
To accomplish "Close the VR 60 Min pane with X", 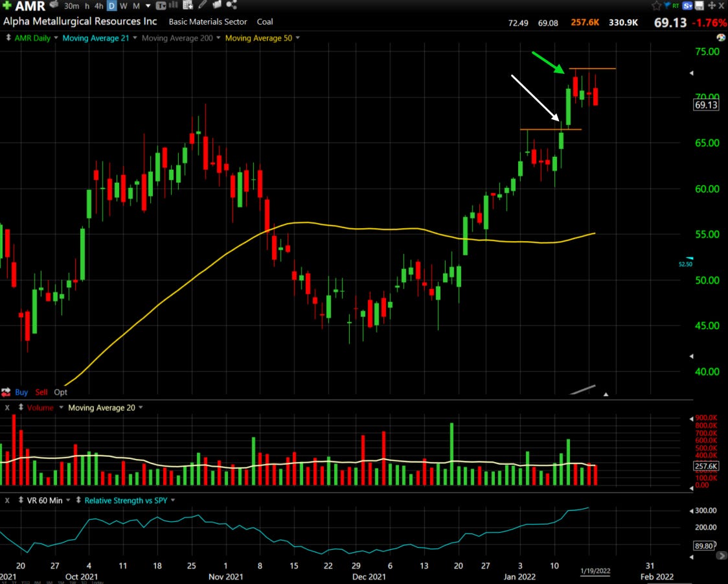I will point(7,500).
